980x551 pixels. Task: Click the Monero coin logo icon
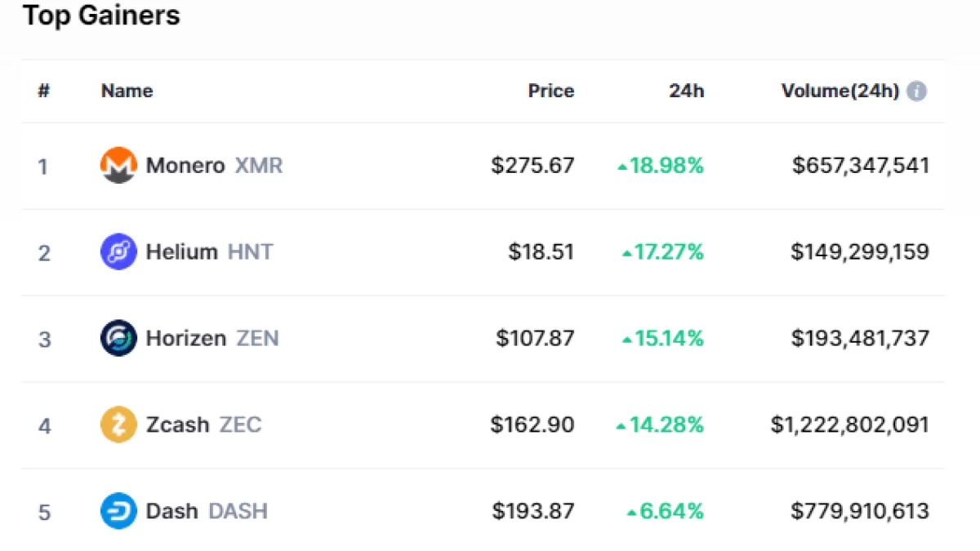tap(118, 166)
